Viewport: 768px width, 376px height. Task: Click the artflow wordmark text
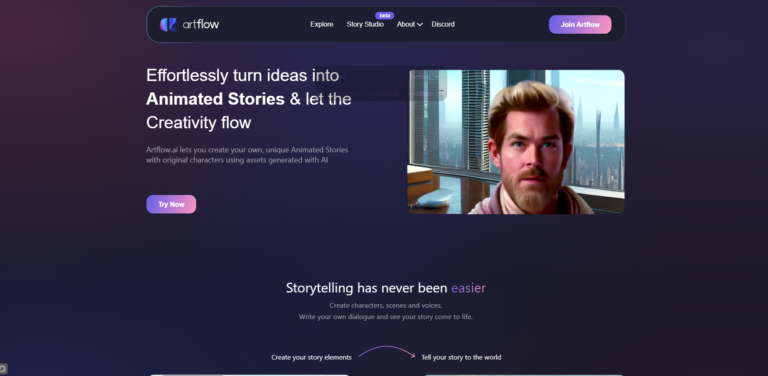click(201, 24)
